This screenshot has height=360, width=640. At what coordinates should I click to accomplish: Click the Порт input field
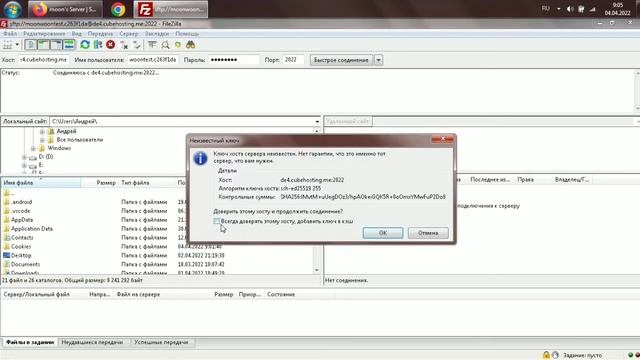click(293, 60)
